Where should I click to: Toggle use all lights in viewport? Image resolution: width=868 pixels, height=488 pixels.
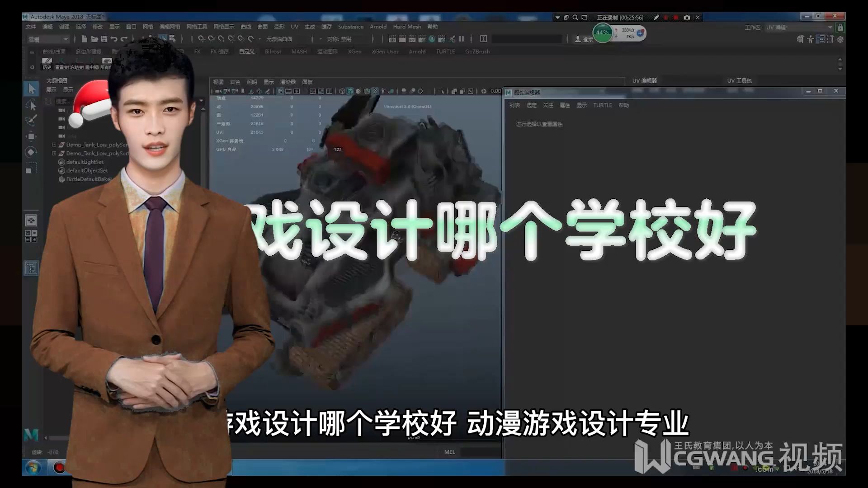383,91
